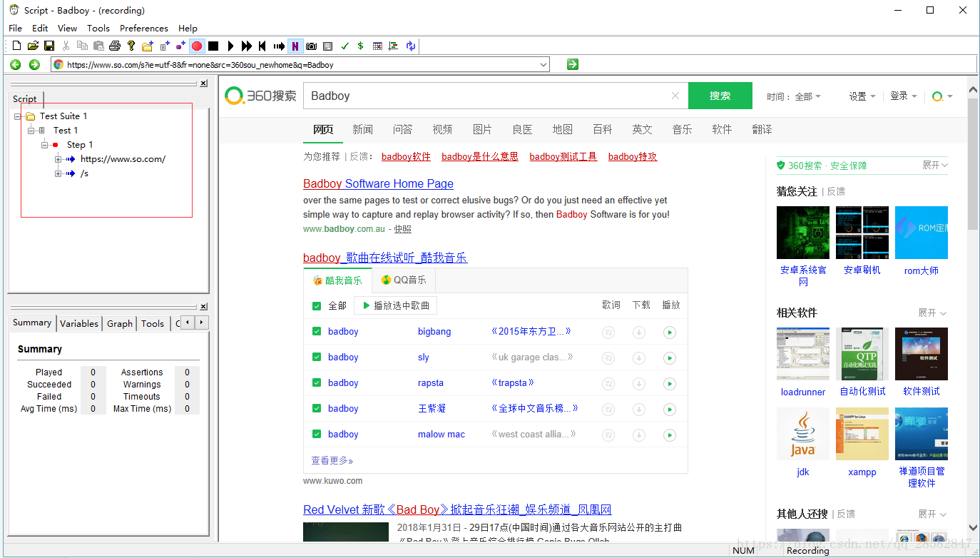Uncheck the badboy 王紫凝 song checkbox
The width and height of the screenshot is (980, 558).
tap(317, 409)
